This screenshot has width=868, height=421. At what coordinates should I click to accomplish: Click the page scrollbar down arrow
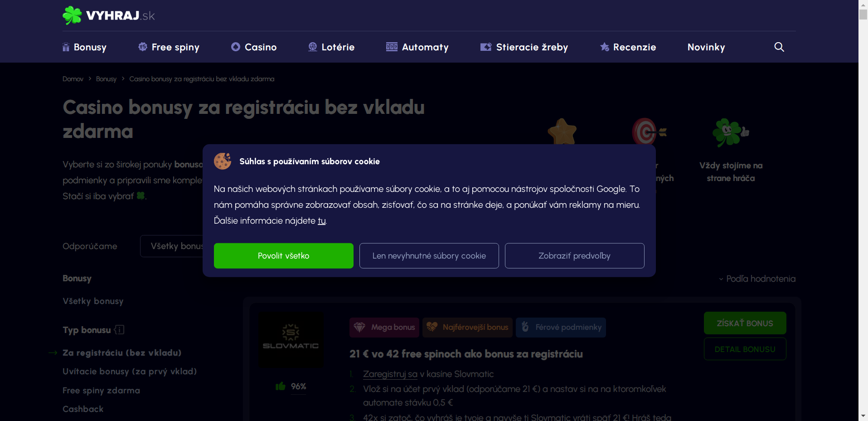pyautogui.click(x=863, y=416)
